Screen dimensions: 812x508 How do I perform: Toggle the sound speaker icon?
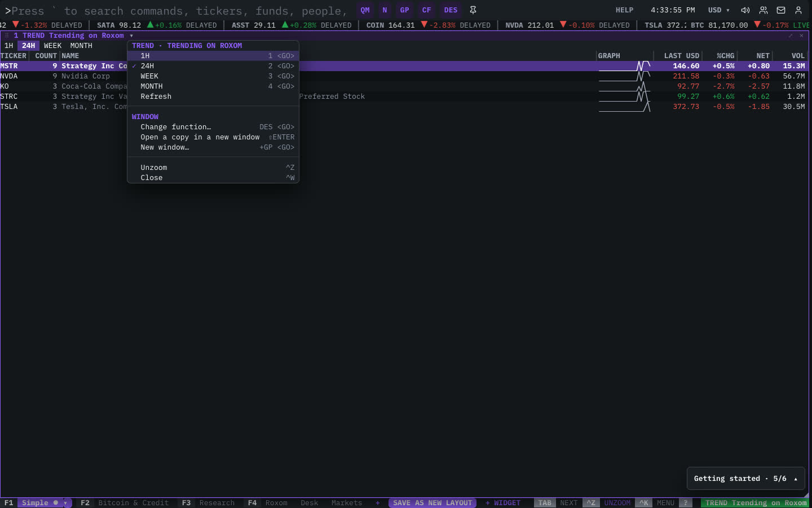(745, 10)
